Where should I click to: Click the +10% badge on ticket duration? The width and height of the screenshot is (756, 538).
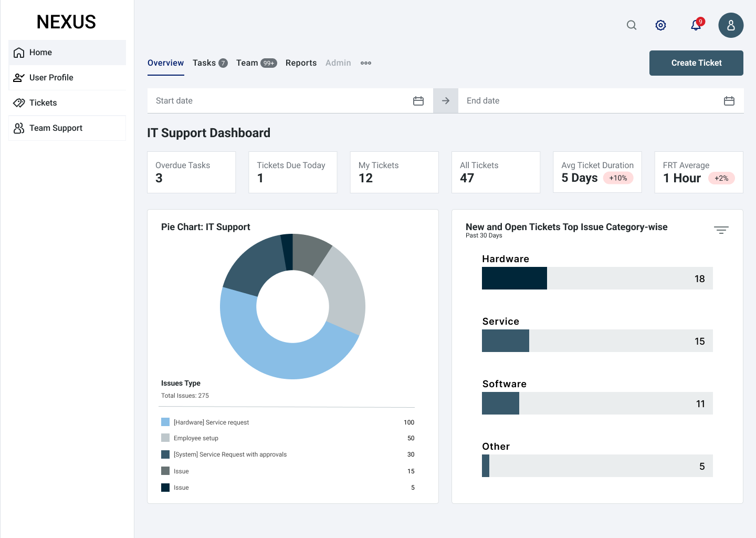618,178
